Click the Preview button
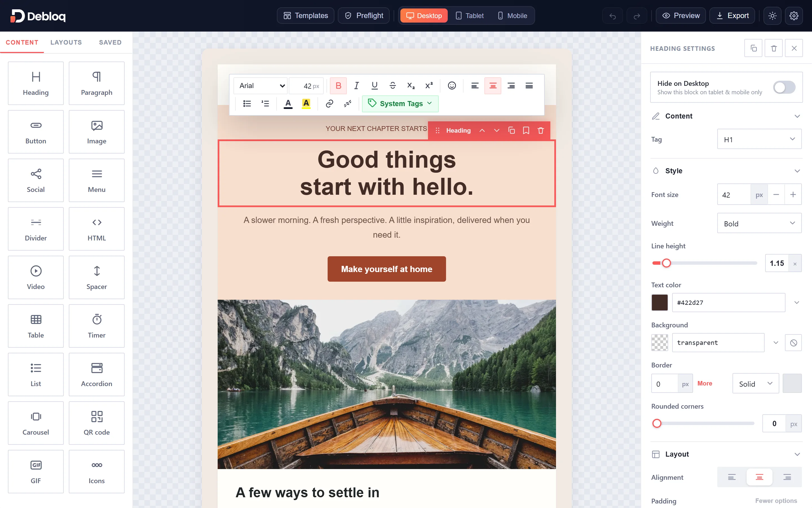The height and width of the screenshot is (508, 812). [681, 16]
